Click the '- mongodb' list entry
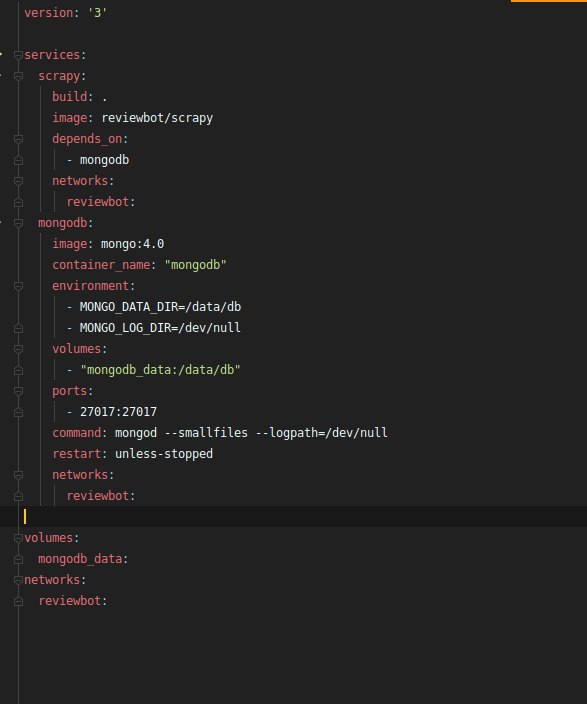 tap(98, 160)
